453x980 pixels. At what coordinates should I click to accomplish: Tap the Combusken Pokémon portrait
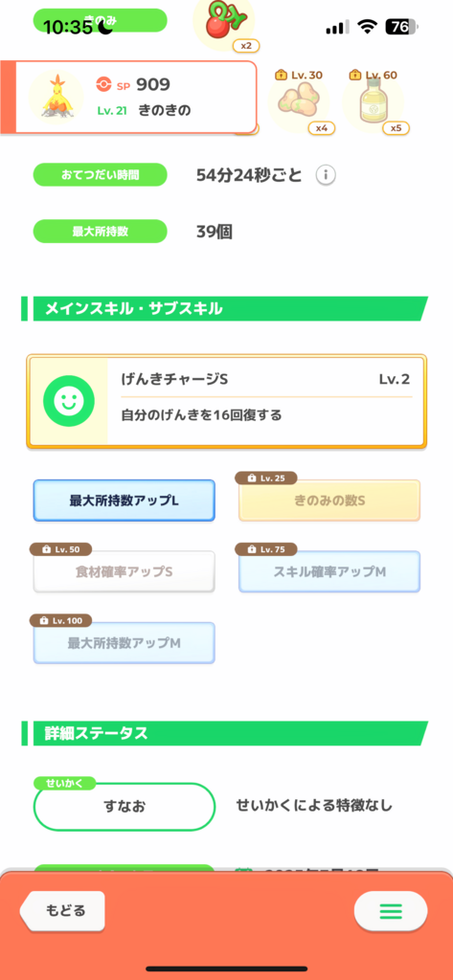[x=55, y=97]
